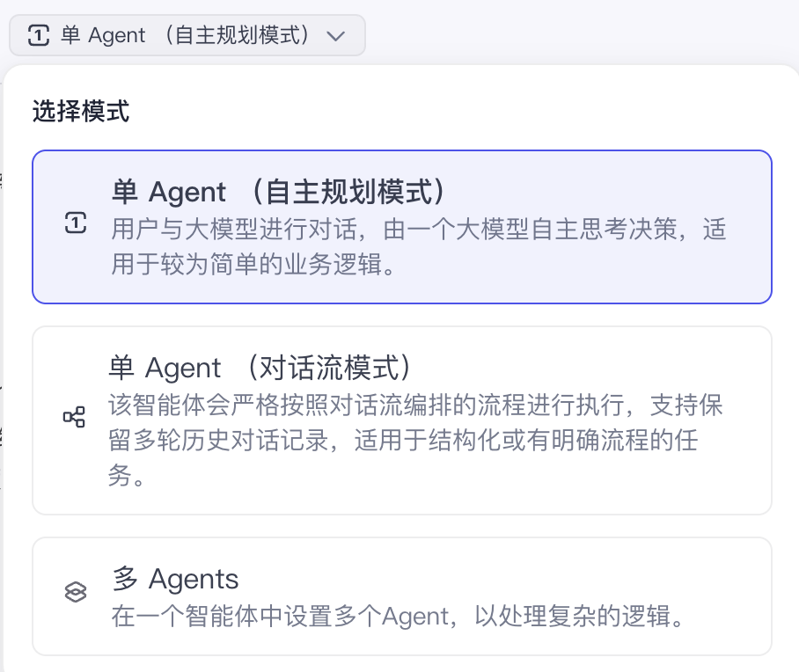This screenshot has width=799, height=672.
Task: Click the workflow icon for 对话流模式
Action: [75, 418]
